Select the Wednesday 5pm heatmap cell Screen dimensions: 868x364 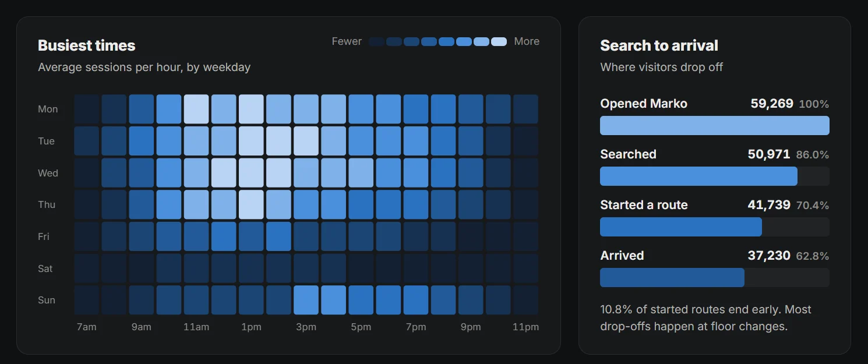tap(361, 172)
